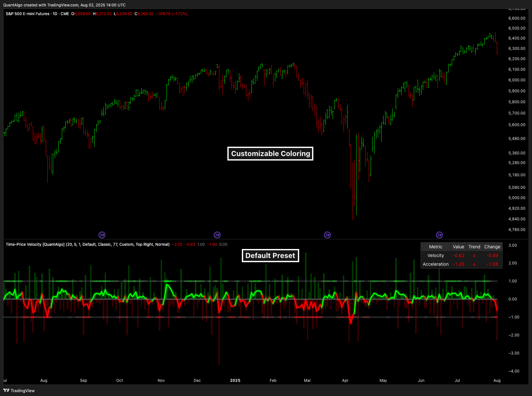Click the 5,480.00 price axis label
This screenshot has width=532, height=396.
(x=517, y=139)
